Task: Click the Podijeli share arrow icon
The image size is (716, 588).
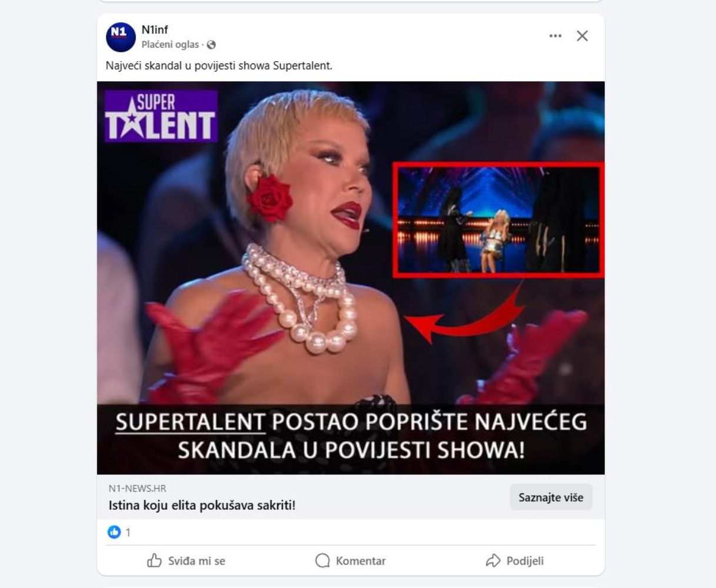Action: (493, 560)
